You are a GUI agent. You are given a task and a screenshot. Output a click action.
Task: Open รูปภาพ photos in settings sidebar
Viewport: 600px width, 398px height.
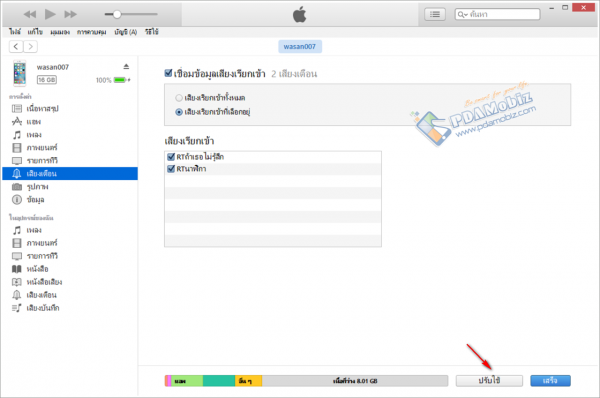[69, 187]
